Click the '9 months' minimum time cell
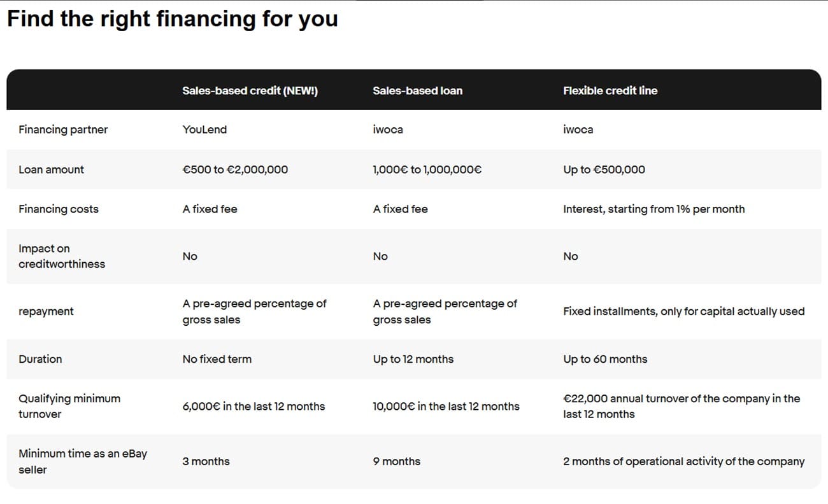 (396, 462)
